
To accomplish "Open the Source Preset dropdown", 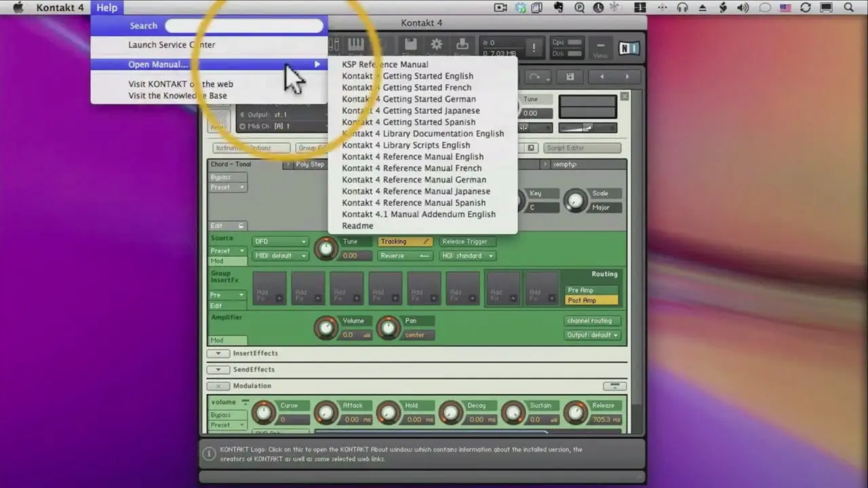I will [x=228, y=251].
